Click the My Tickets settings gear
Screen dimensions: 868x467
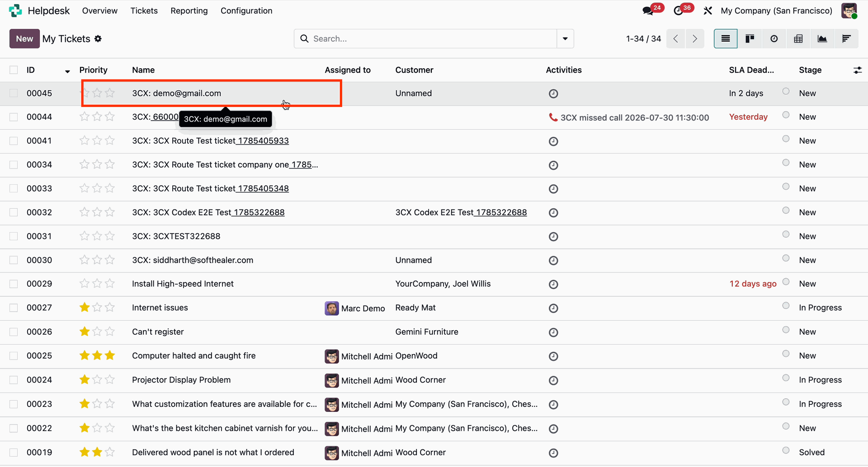click(98, 39)
